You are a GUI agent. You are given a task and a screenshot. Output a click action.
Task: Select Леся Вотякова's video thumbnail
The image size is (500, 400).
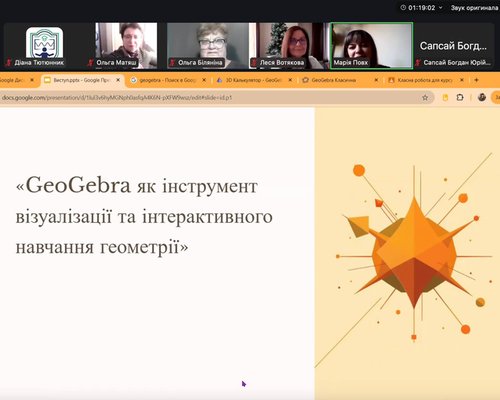point(289,46)
